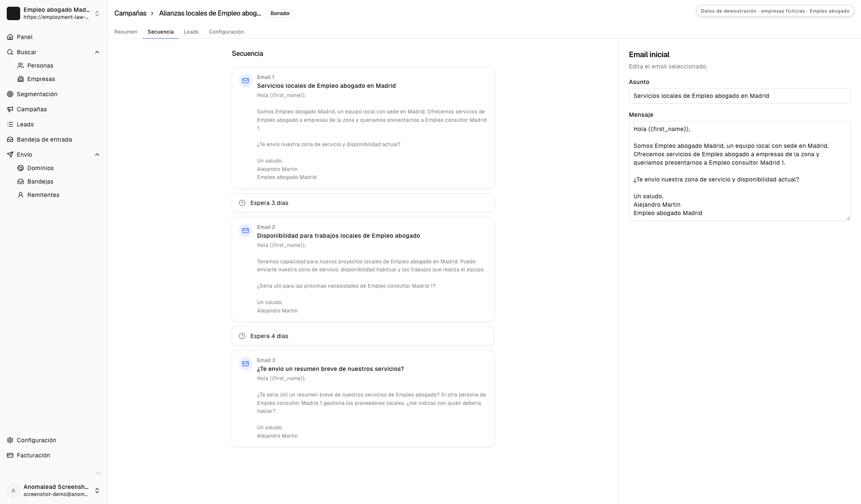Click the clock icon on Espera 4 días
The height and width of the screenshot is (504, 861).
(x=242, y=336)
